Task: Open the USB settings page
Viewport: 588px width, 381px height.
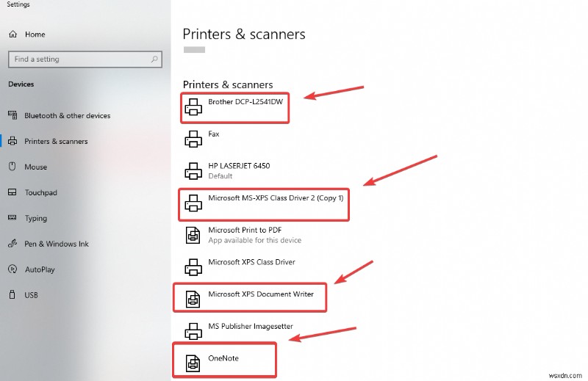Action: point(31,295)
